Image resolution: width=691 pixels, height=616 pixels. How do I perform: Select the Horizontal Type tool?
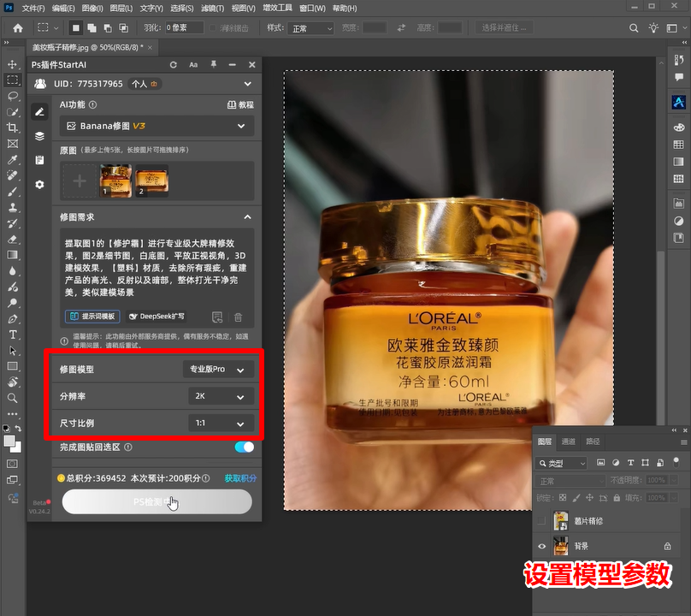pyautogui.click(x=12, y=335)
